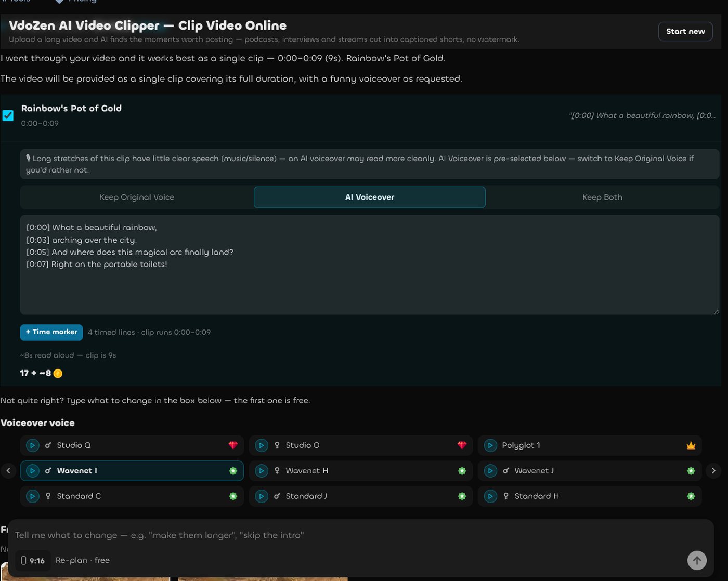Click the ruby gem icon on Studio Q
This screenshot has width=728, height=581.
pos(233,445)
